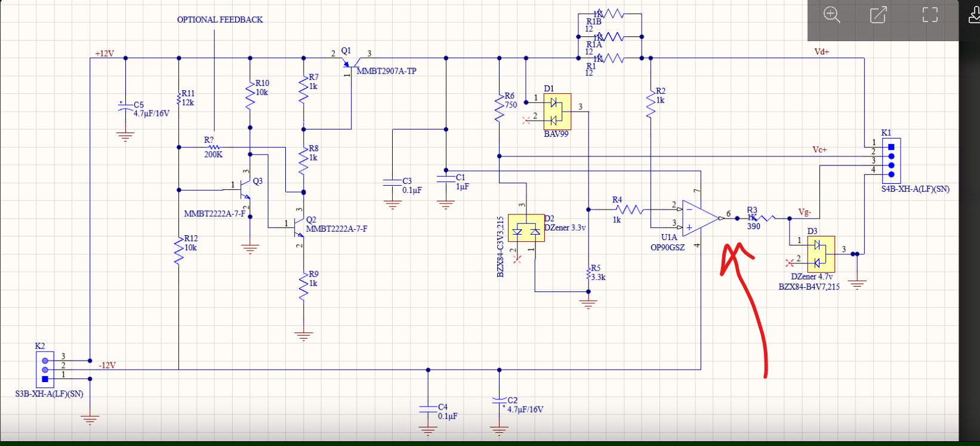Screen dimensions: 980x446
Task: Click the MMBT2907A-TP part label
Action: (x=386, y=71)
